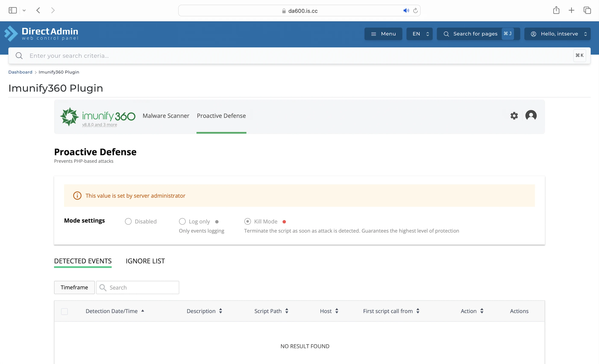Tick the select-all checkbox in events table
Viewport: 599px width, 364px height.
click(65, 311)
